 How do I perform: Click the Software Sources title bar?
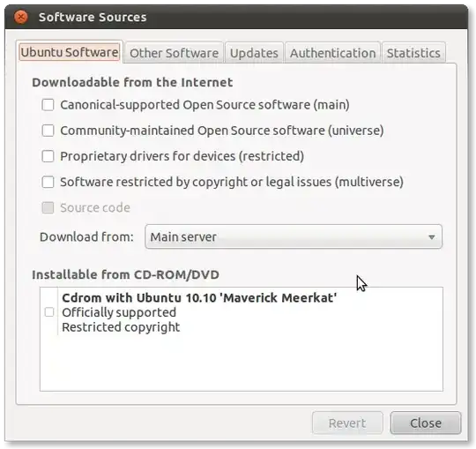coord(237,17)
